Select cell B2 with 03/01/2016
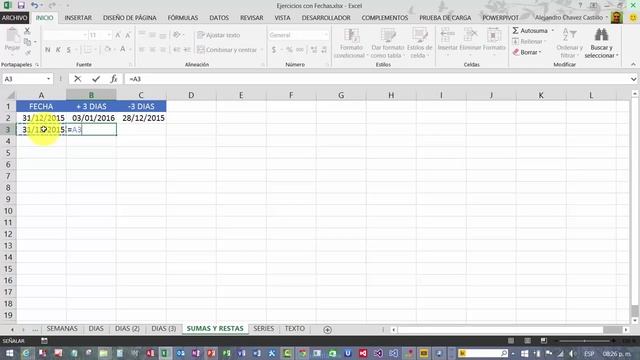 pyautogui.click(x=91, y=118)
